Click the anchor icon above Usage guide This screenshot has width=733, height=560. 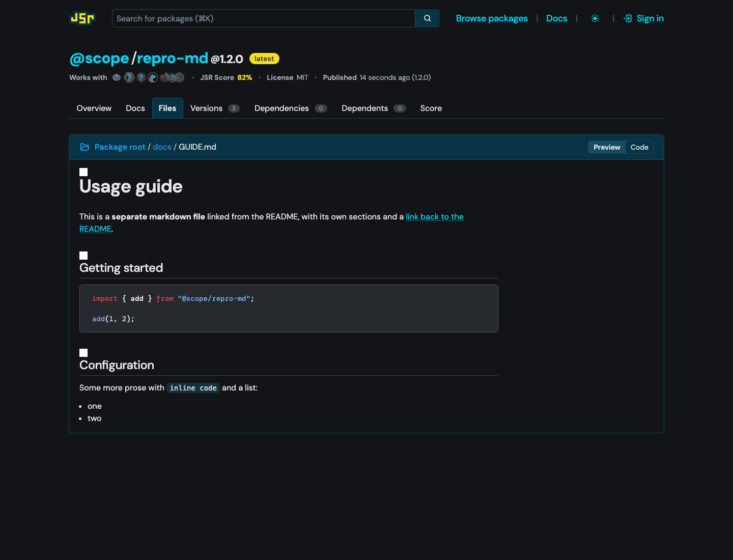83,172
